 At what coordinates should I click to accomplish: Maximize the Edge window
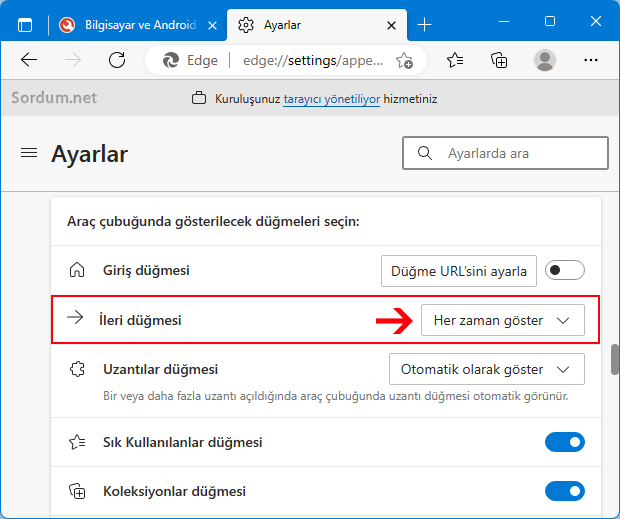[550, 21]
